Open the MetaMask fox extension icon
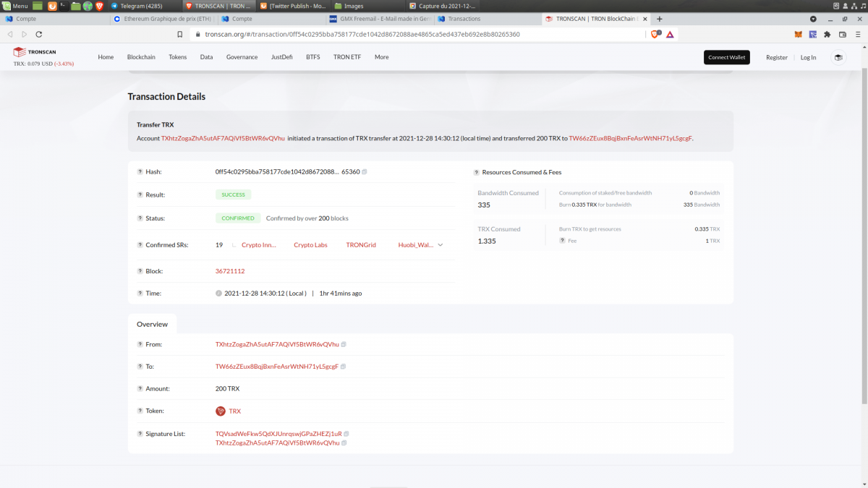868x488 pixels. (x=799, y=34)
